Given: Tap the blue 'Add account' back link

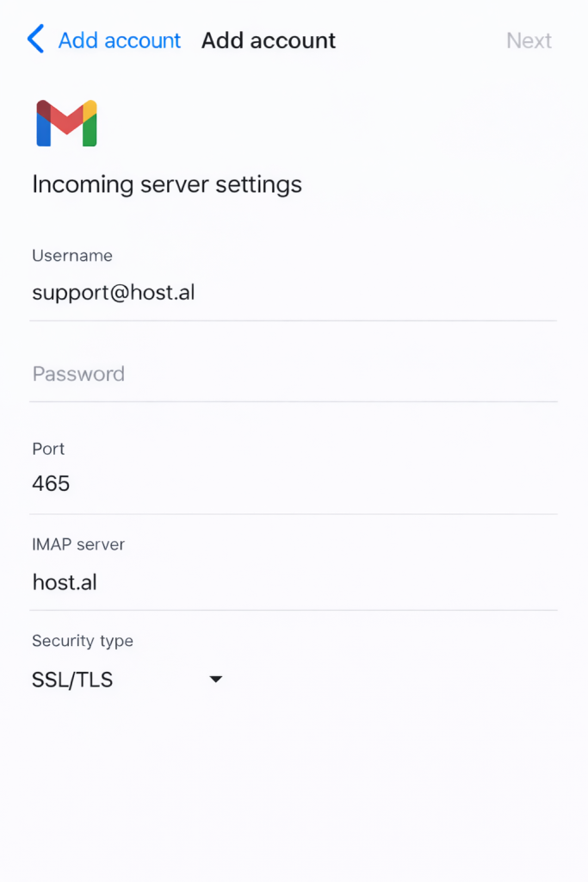Looking at the screenshot, I should (119, 40).
